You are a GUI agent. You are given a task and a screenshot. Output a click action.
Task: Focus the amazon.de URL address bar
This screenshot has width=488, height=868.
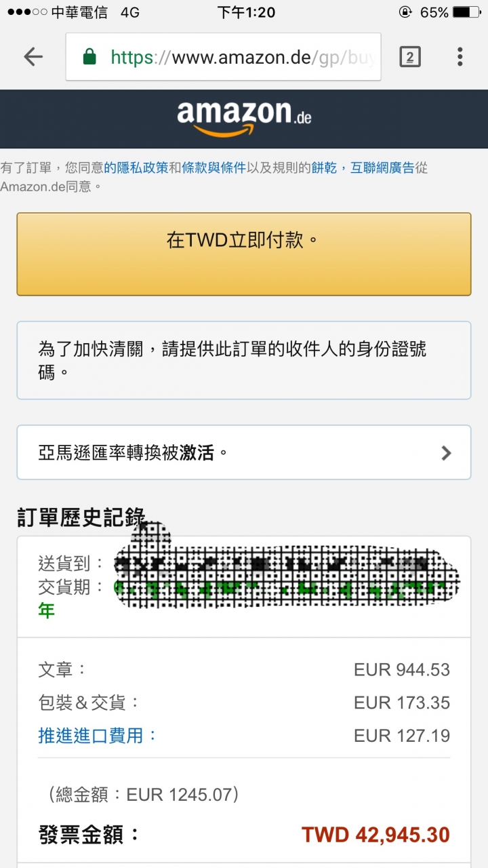[223, 57]
